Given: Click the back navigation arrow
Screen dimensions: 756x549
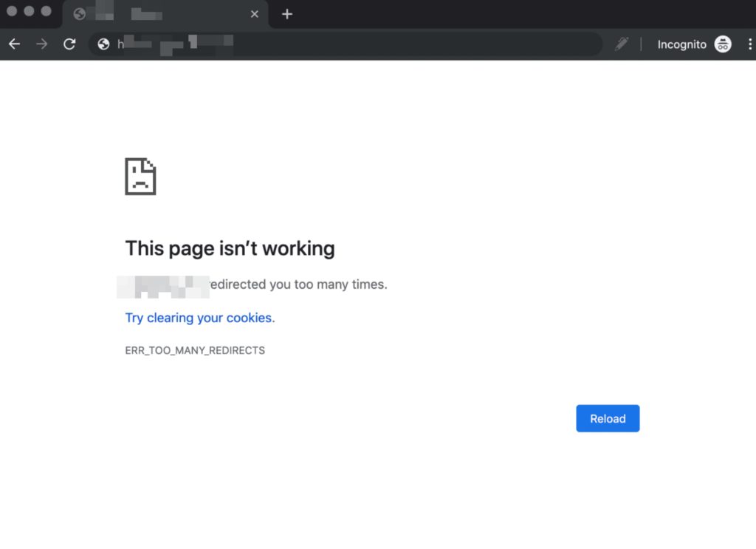Looking at the screenshot, I should click(14, 44).
